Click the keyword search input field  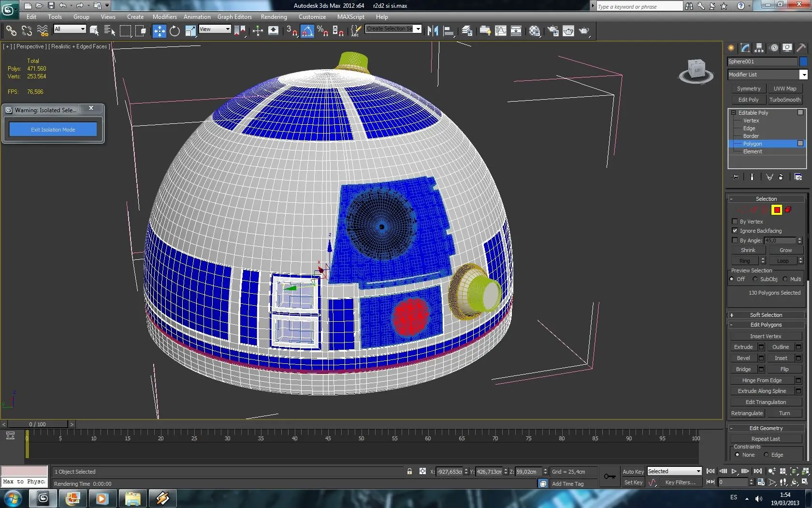(x=639, y=6)
